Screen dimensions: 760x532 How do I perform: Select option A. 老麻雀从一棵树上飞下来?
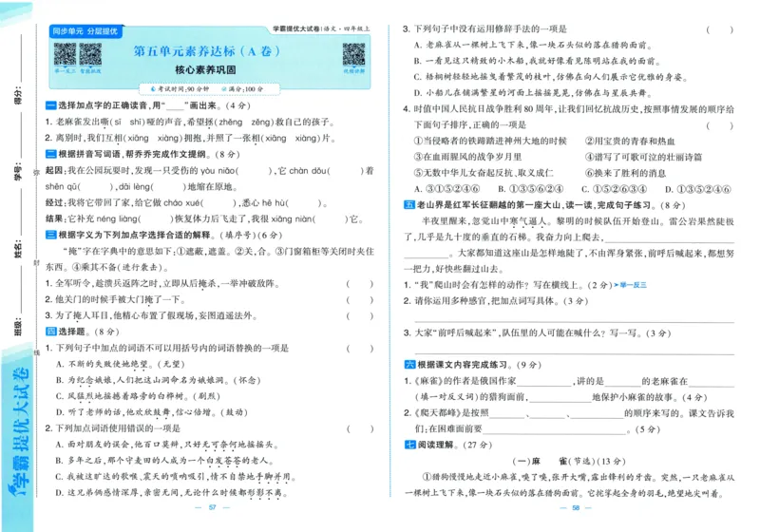coord(533,45)
